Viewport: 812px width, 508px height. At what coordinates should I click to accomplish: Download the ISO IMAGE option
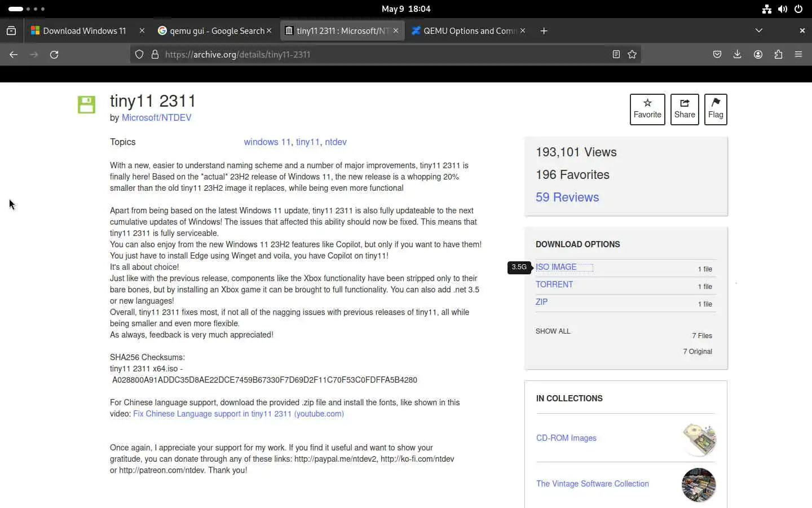point(556,267)
